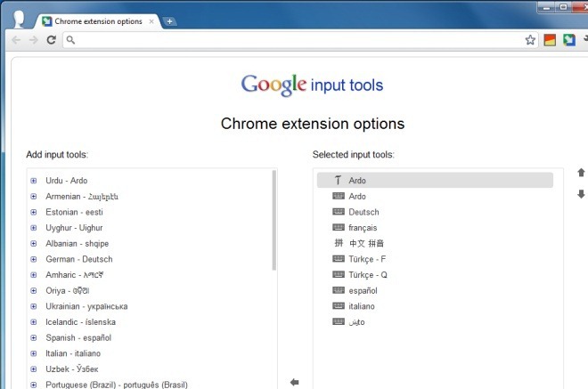Viewport: 588px width, 389px height.
Task: Open a new tab
Action: click(x=169, y=21)
